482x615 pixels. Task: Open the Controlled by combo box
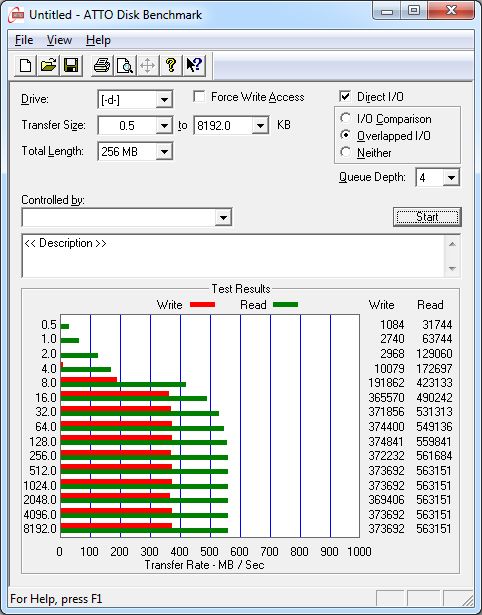(x=127, y=217)
